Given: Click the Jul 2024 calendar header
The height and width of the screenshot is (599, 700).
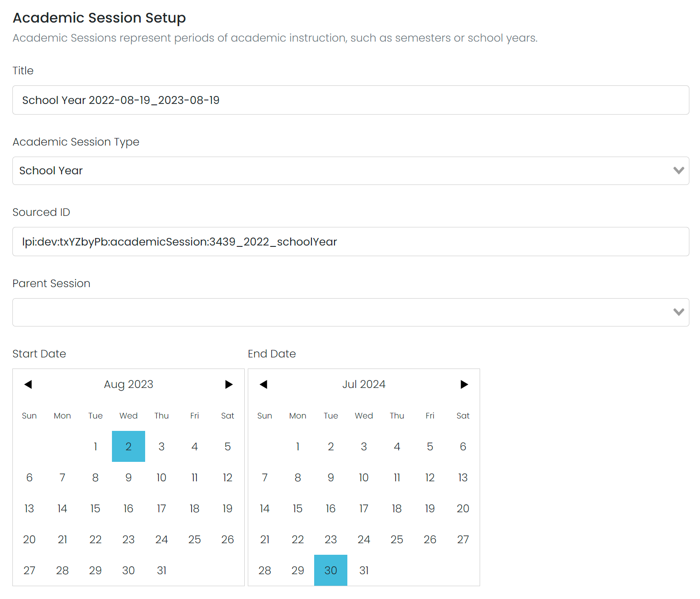Looking at the screenshot, I should click(364, 384).
